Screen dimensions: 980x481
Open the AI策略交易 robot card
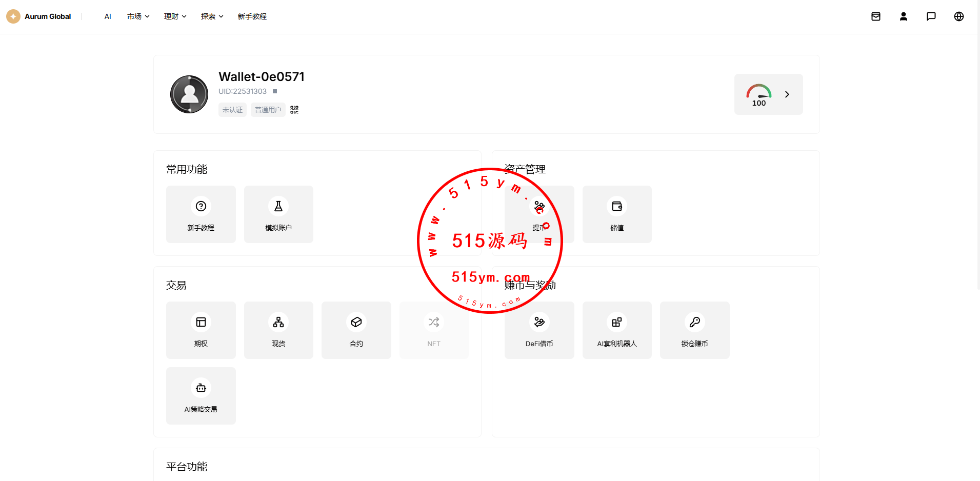201,396
